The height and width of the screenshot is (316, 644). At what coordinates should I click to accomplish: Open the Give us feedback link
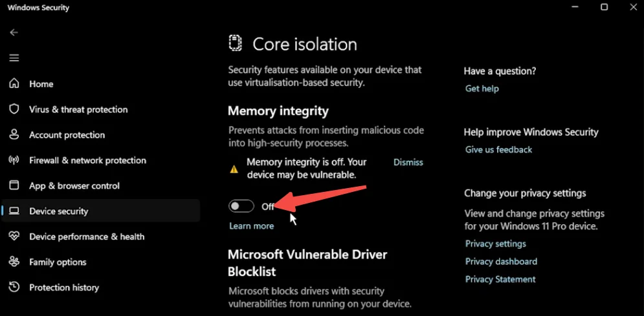click(498, 149)
